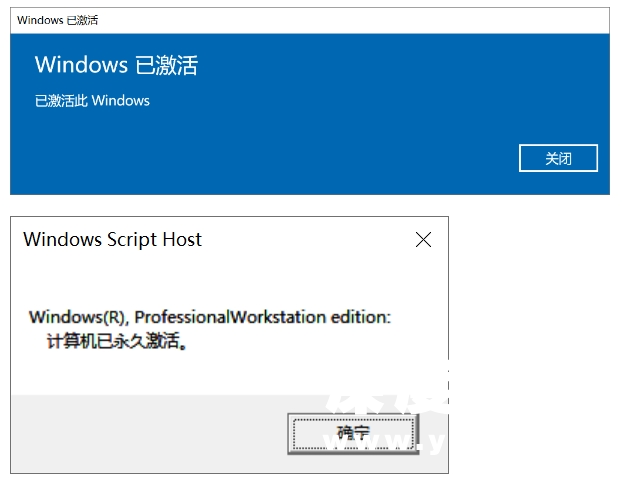The image size is (628, 482).
Task: Click the '计算机已永久激活。' message line
Action: 117,341
